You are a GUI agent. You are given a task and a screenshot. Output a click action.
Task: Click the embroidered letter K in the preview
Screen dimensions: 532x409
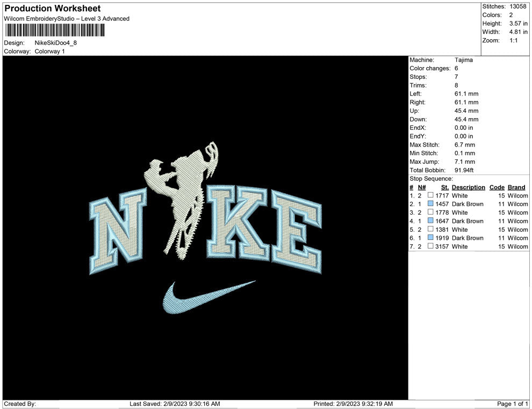click(238, 222)
